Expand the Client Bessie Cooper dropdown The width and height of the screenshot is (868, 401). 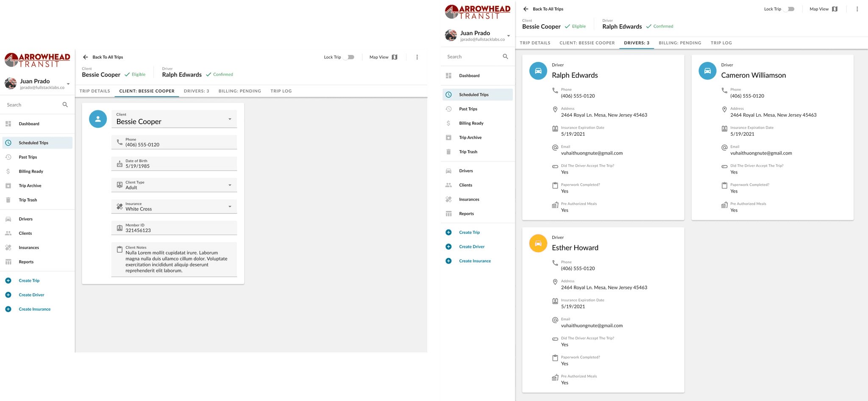[174, 119]
